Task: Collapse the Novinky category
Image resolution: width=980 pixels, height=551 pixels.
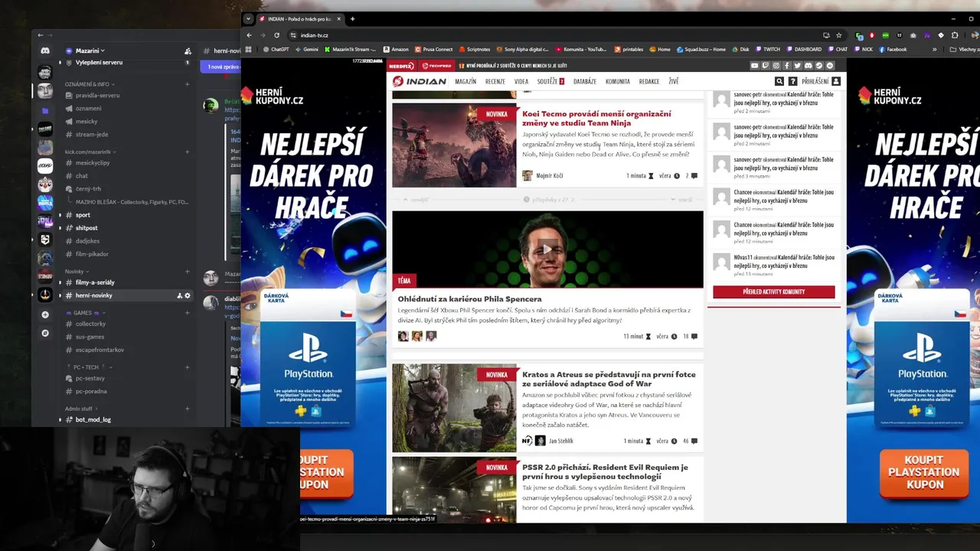Action: [x=77, y=271]
